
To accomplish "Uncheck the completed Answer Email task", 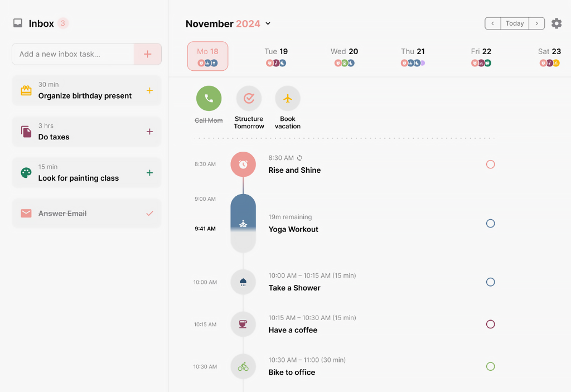I will [149, 213].
